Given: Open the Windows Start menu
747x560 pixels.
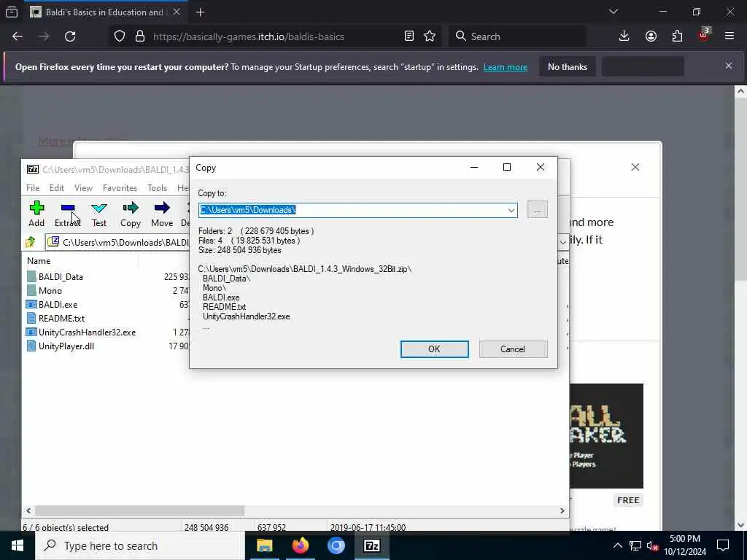Looking at the screenshot, I should pos(18,545).
